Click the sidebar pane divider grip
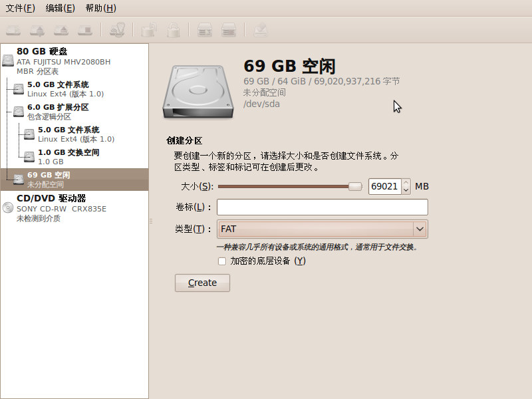 pos(151,221)
